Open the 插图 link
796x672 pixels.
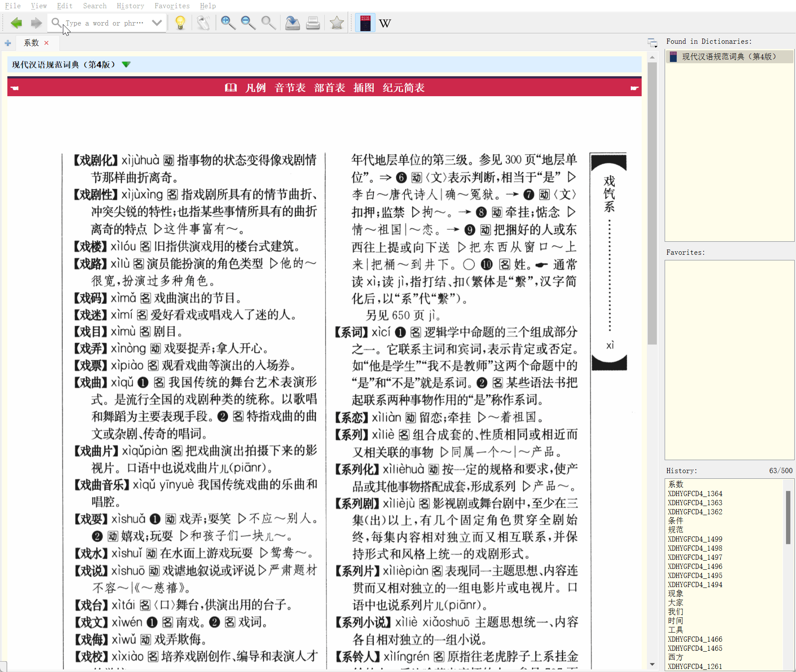coord(364,88)
